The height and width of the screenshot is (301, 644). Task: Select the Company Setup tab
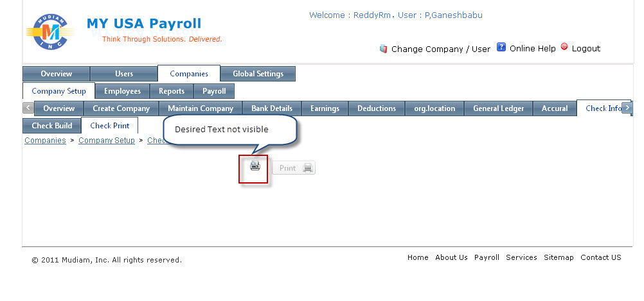58,91
